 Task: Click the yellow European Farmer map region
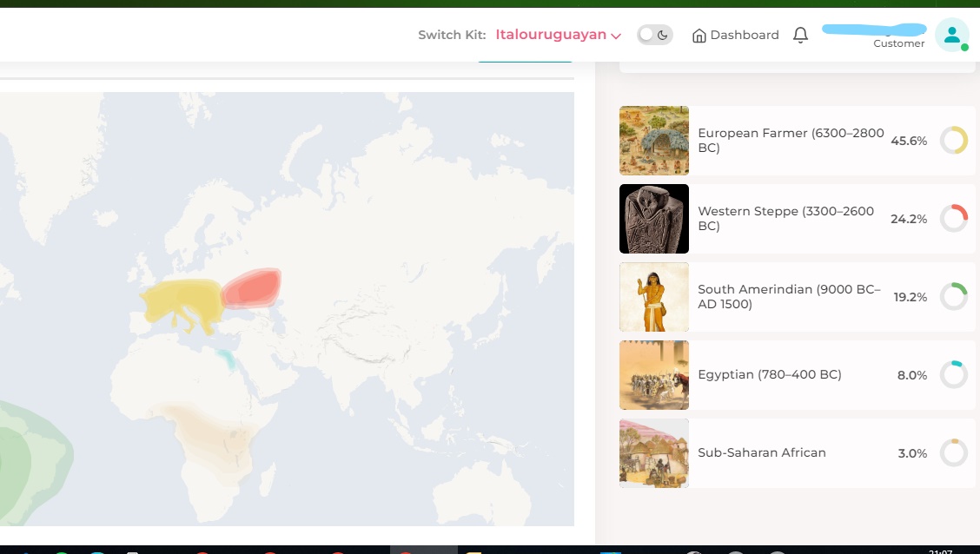pos(182,303)
